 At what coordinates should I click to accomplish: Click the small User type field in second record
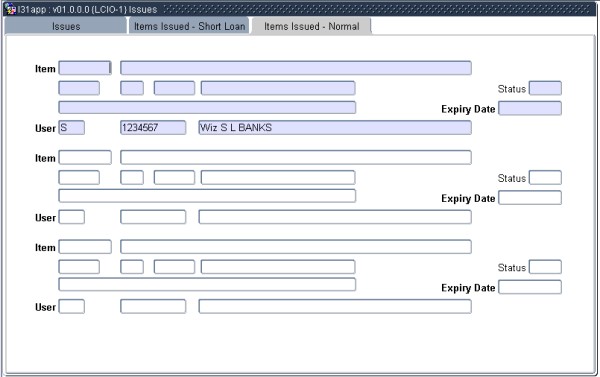click(72, 217)
